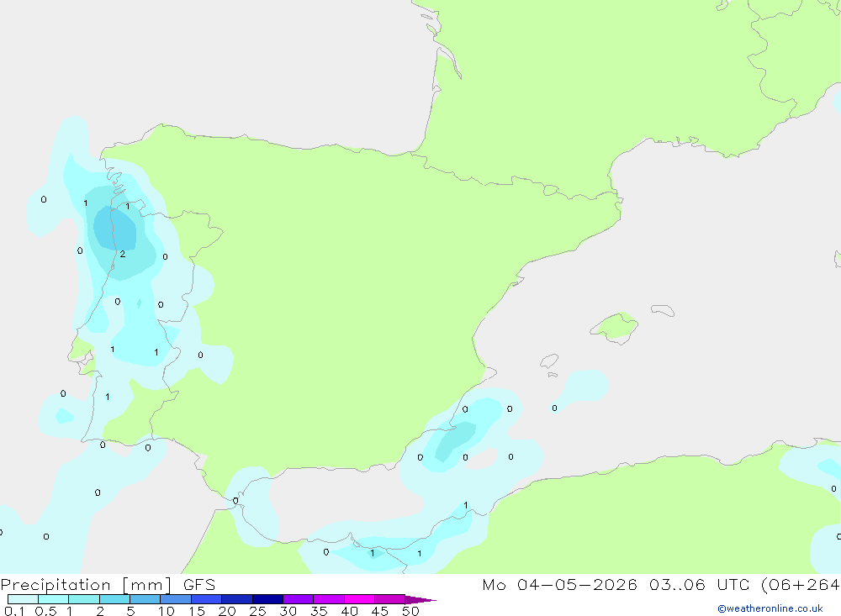The image size is (841, 616).
Task: Click the "50" legend scale label
Action: [x=411, y=611]
